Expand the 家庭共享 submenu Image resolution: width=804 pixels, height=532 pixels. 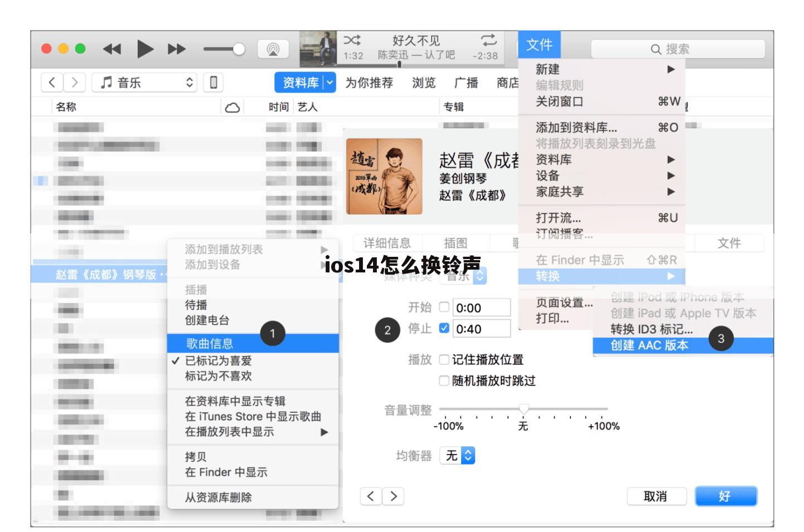[x=602, y=192]
